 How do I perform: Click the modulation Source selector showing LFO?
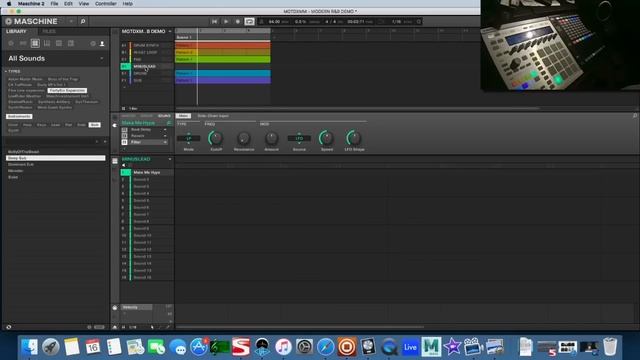[x=299, y=138]
